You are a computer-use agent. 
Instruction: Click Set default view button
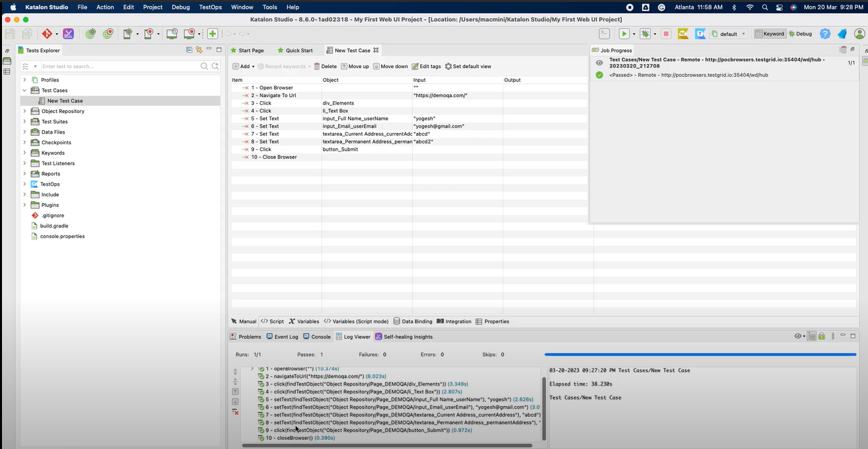pyautogui.click(x=468, y=66)
